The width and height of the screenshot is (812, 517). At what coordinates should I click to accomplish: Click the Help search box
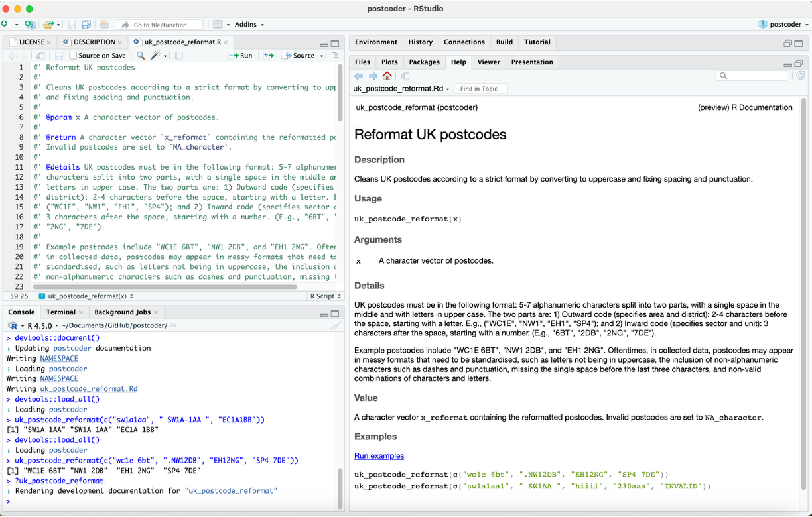pos(752,76)
